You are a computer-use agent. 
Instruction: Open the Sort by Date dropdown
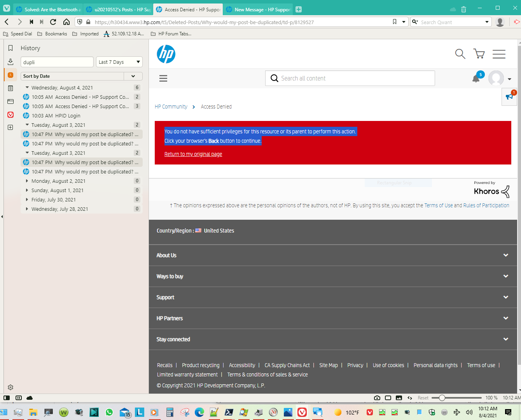pos(133,76)
